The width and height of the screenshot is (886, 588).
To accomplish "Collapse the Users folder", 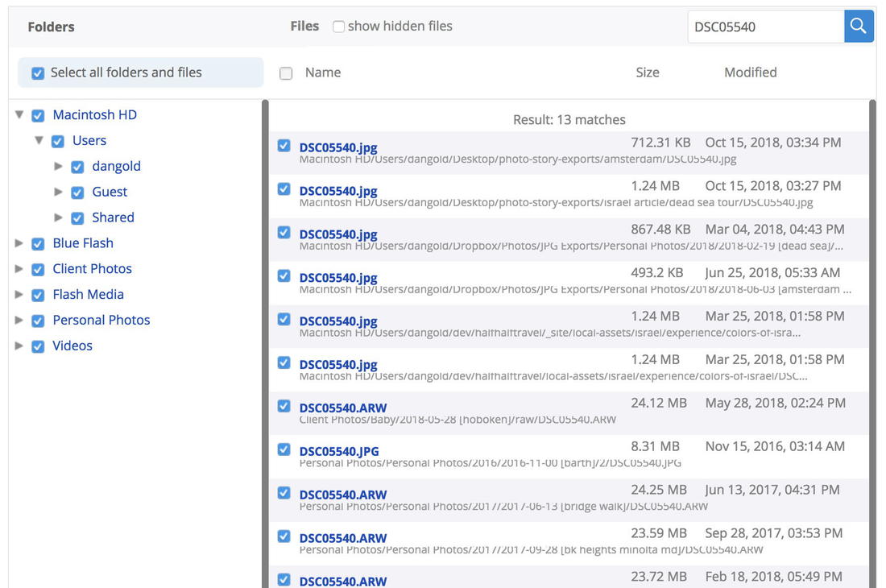I will (39, 141).
